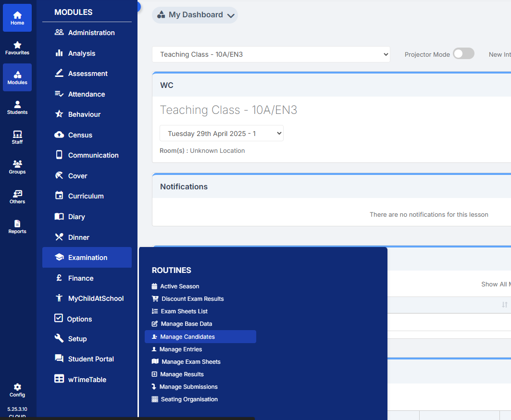Open Favourites star icon
511x420 pixels.
17,48
